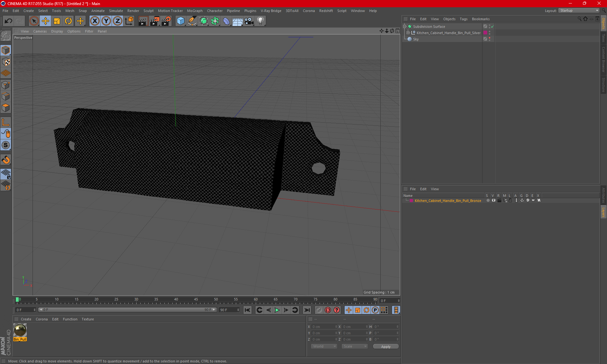This screenshot has width=607, height=364.
Task: Toggle the coordinate system icon
Action: (129, 21)
